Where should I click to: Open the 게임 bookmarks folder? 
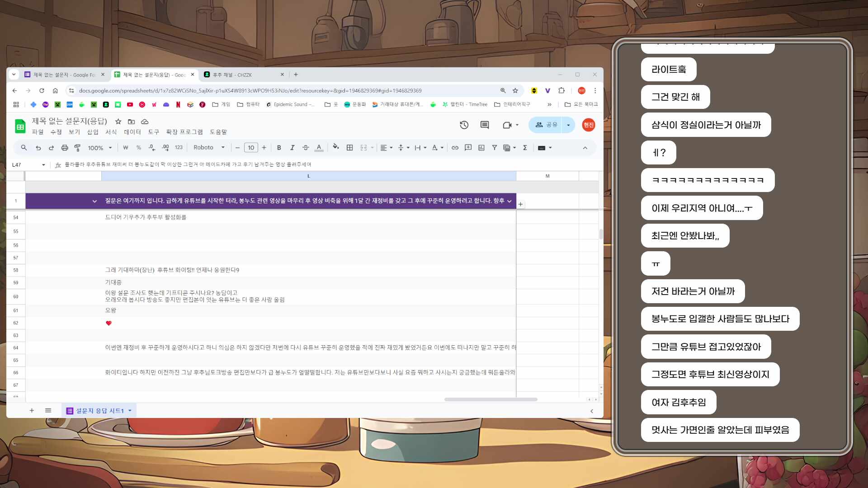pos(221,104)
